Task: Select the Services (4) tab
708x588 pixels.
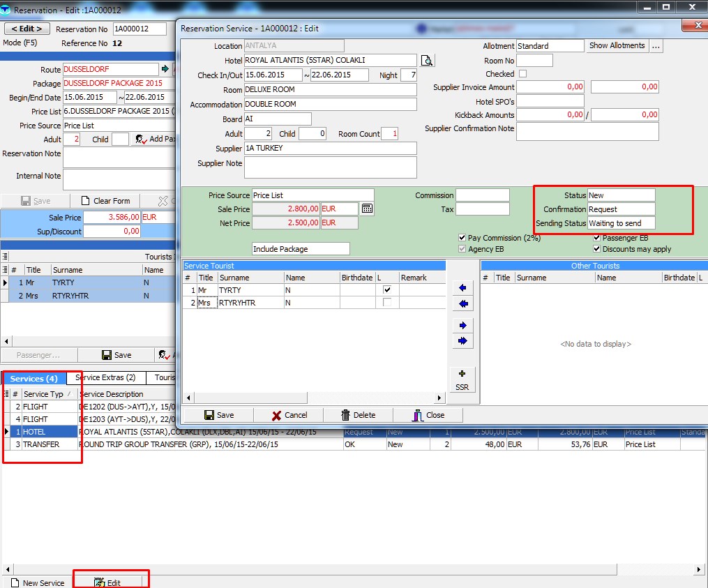Action: (x=34, y=378)
